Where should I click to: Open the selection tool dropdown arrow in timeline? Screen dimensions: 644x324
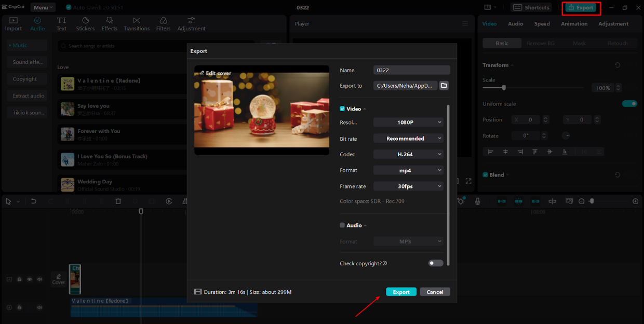click(18, 201)
